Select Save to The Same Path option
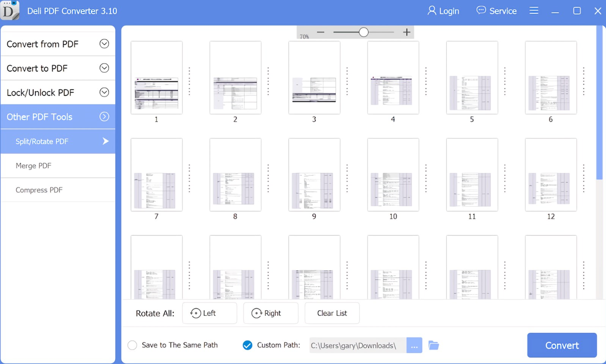The width and height of the screenshot is (606, 364). (133, 345)
